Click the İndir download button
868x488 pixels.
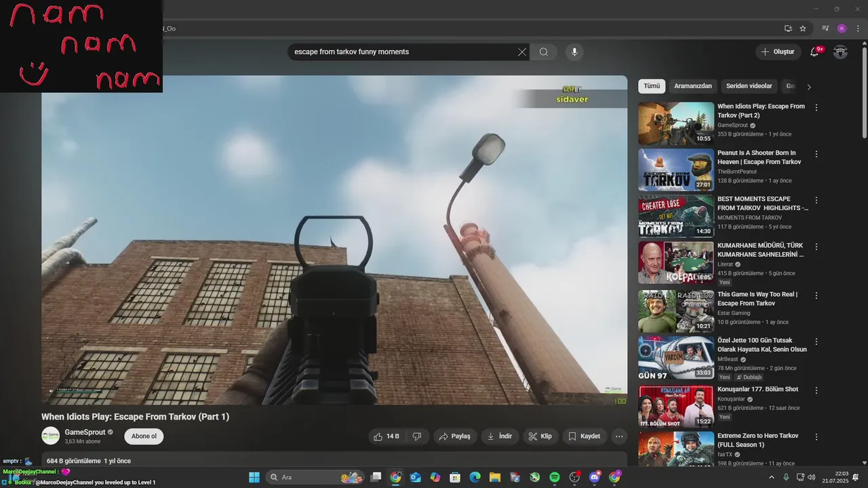500,436
